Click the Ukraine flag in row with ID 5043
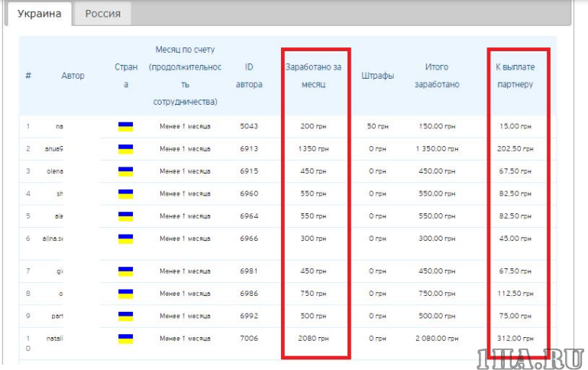The image size is (588, 370). [125, 126]
